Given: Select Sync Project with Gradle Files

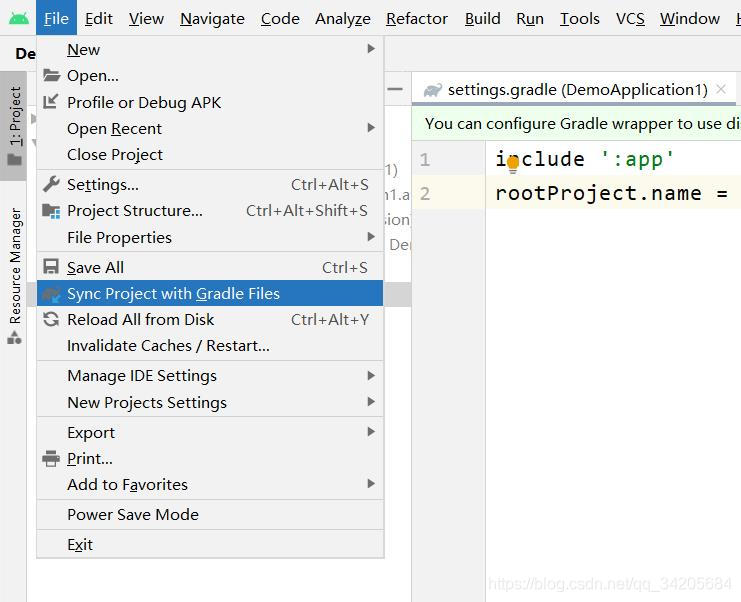Looking at the screenshot, I should click(x=210, y=293).
